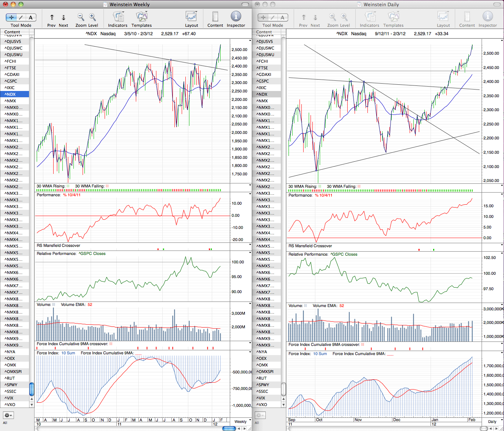Click Weekly Force Index 10 Sum label
Screen dimensions: 504x431
pyautogui.click(x=68, y=353)
